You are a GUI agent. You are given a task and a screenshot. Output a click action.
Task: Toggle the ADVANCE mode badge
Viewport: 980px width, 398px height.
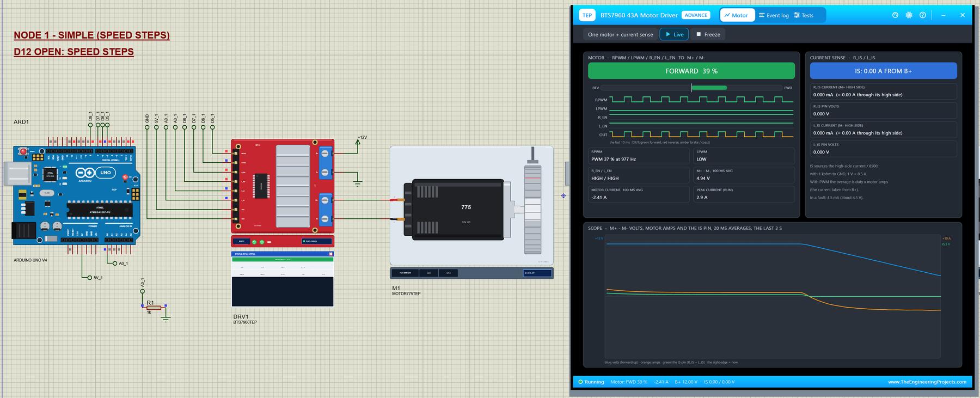click(x=696, y=15)
